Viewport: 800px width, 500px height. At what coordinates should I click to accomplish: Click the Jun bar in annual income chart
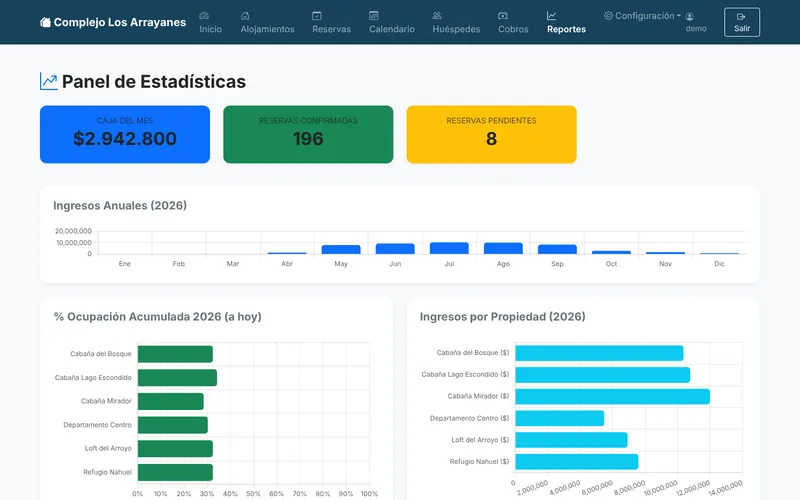(x=395, y=249)
